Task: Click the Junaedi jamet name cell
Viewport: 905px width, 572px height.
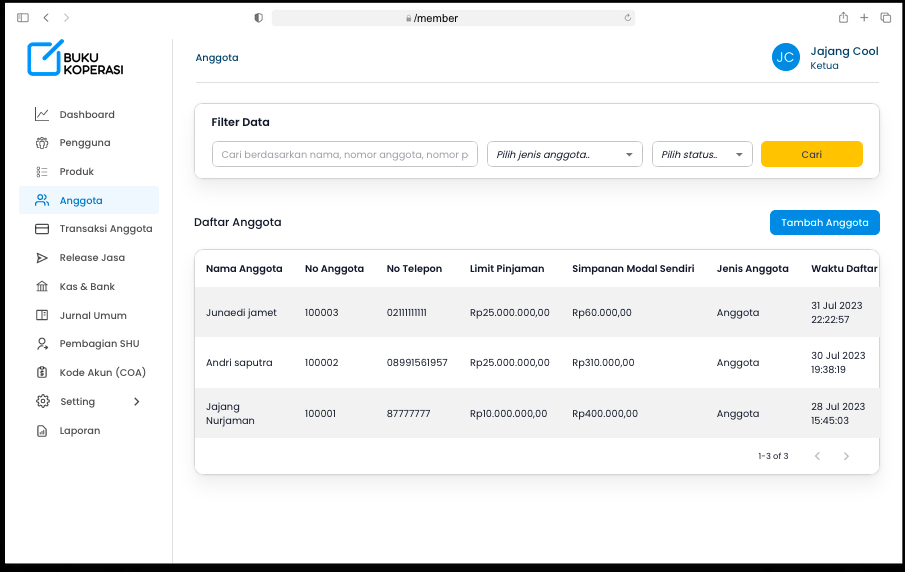Action: point(241,313)
